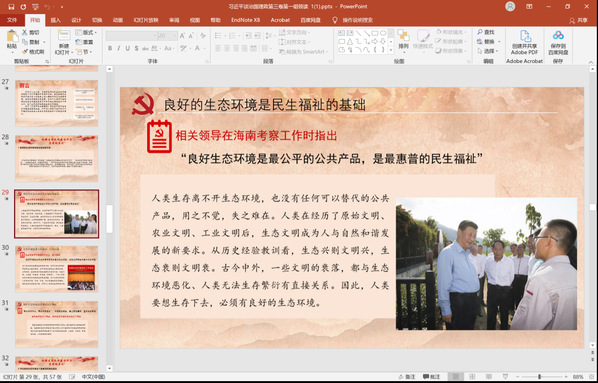Click the Arrange shapes icon

tap(403, 36)
